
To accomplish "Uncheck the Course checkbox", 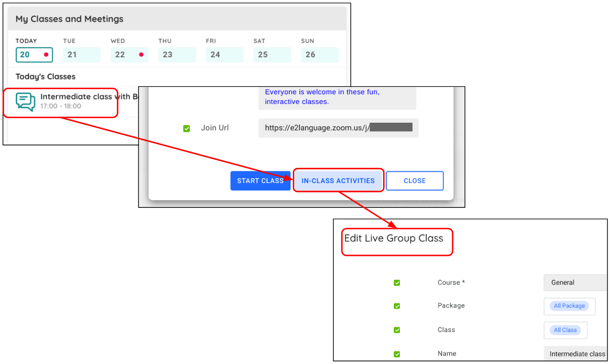I will [397, 283].
